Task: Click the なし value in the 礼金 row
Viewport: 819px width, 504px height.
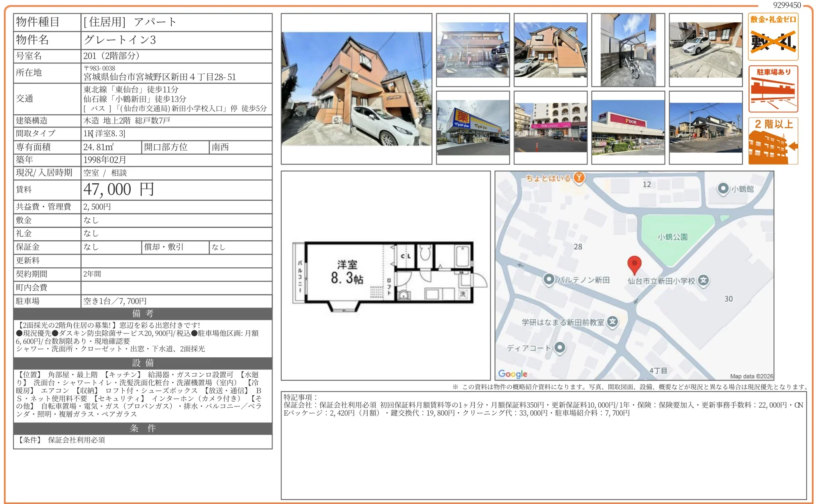Action: tap(91, 233)
